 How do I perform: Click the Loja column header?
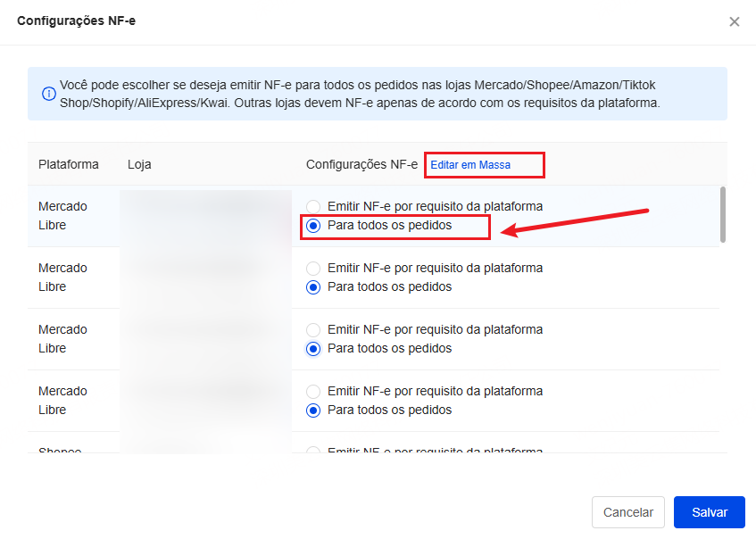[139, 164]
